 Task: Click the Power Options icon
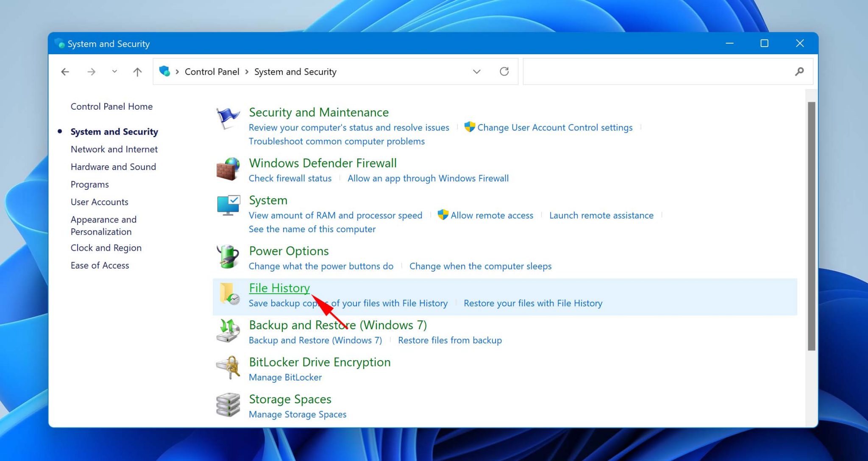[227, 257]
